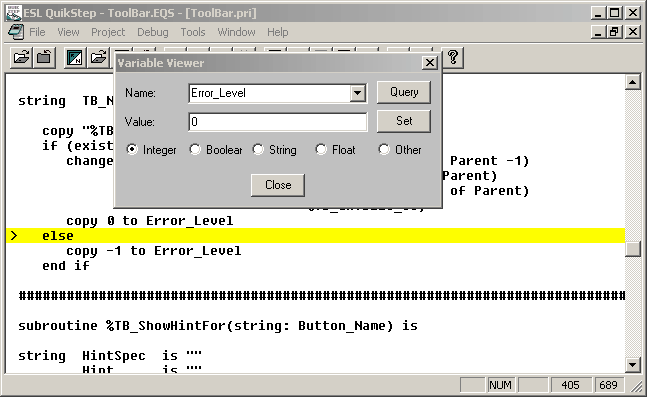This screenshot has width=647, height=397.
Task: Click the Close button in Variable Viewer
Action: click(278, 185)
